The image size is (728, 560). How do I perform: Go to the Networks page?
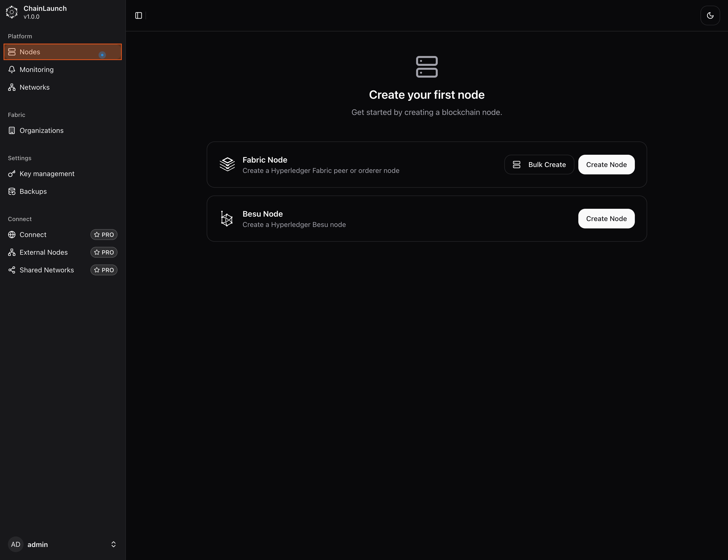[x=34, y=87]
